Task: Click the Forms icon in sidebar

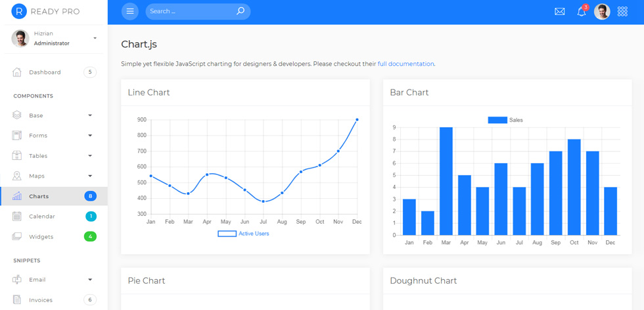Action: click(x=17, y=136)
